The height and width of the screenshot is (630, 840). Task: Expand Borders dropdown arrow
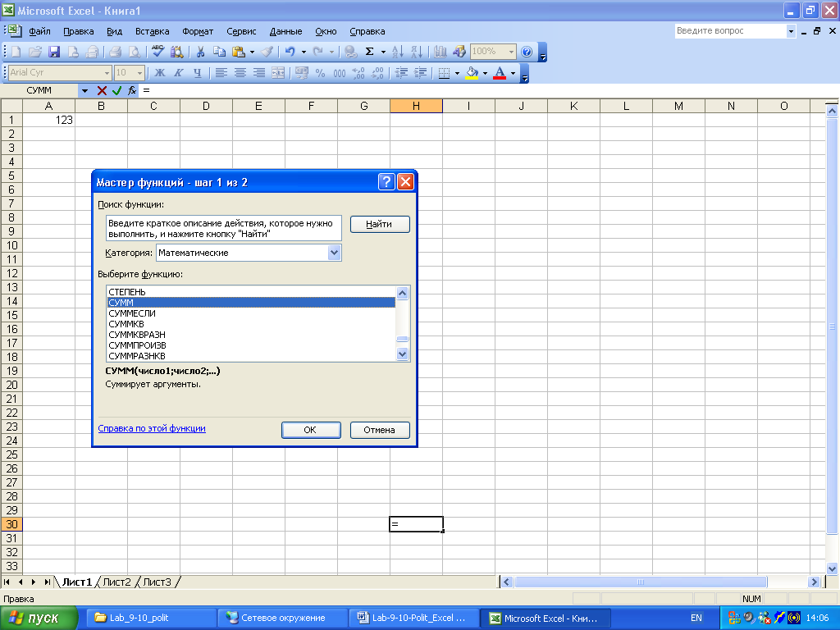pyautogui.click(x=457, y=72)
